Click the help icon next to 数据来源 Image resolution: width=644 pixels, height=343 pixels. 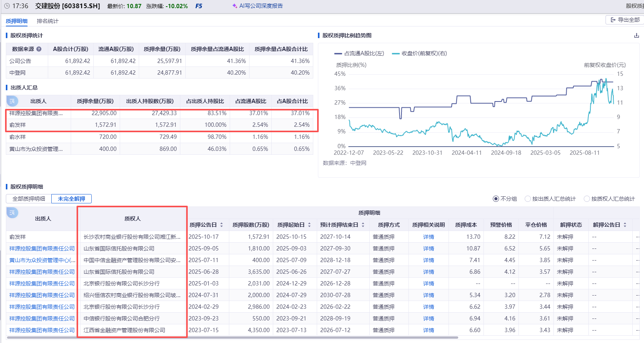click(x=39, y=49)
